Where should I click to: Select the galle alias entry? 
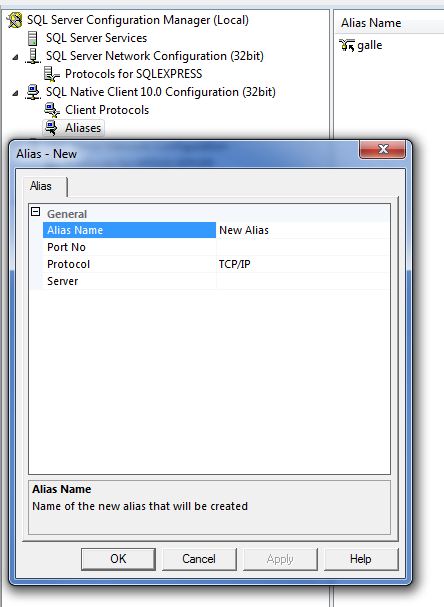pos(370,45)
